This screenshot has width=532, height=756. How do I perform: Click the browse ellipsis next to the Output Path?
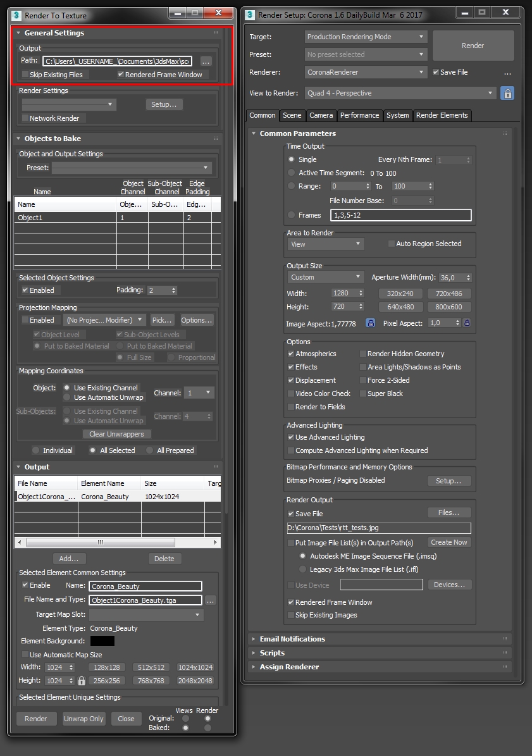click(206, 61)
